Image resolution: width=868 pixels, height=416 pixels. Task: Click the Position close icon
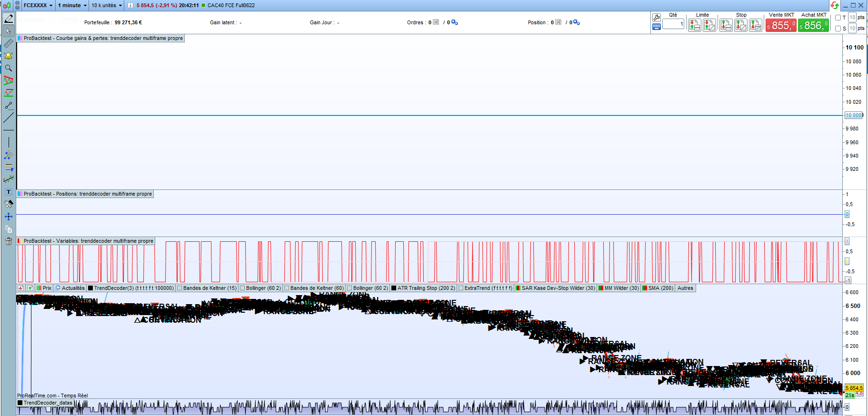coord(558,22)
